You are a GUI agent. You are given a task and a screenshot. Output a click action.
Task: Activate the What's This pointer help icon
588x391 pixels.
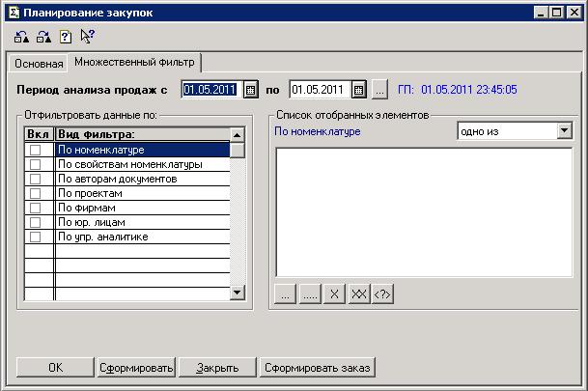coord(88,38)
